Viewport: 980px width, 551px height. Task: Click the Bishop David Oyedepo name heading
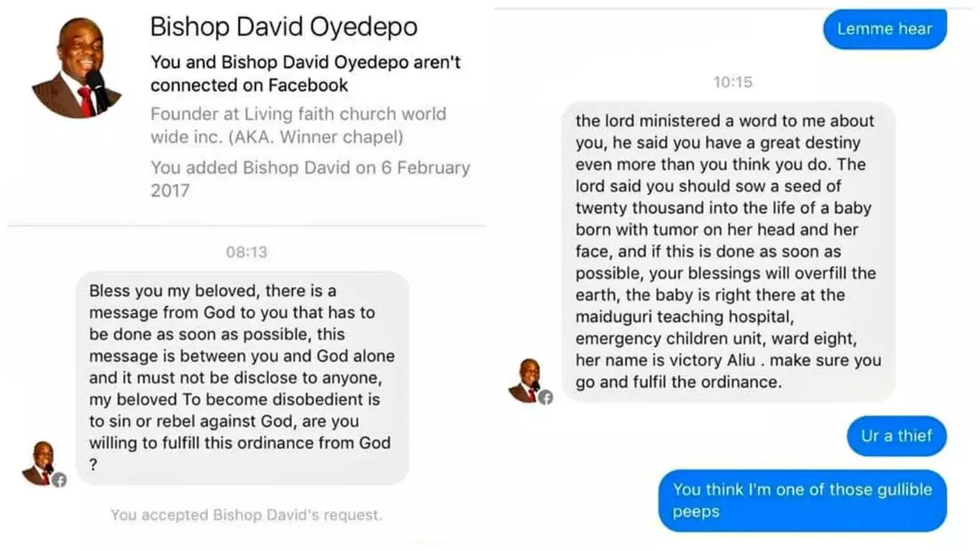click(x=283, y=27)
